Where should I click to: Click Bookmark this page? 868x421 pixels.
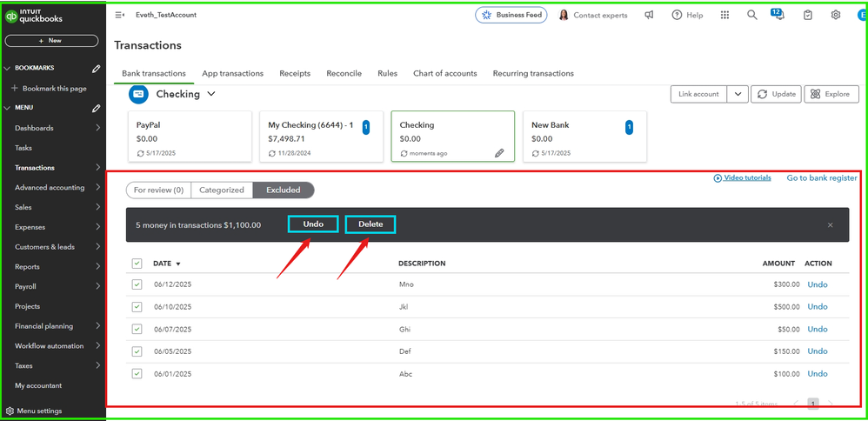click(x=49, y=89)
